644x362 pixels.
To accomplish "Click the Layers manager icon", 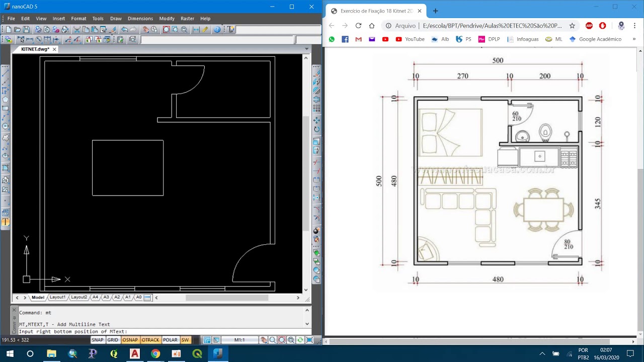I will [x=8, y=39].
